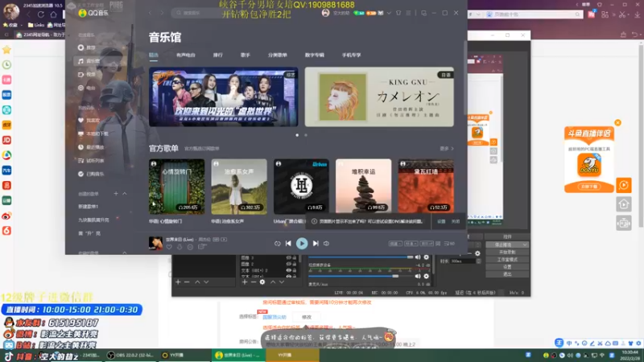Select the 排行 tab
The width and height of the screenshot is (644, 362).
click(x=217, y=55)
